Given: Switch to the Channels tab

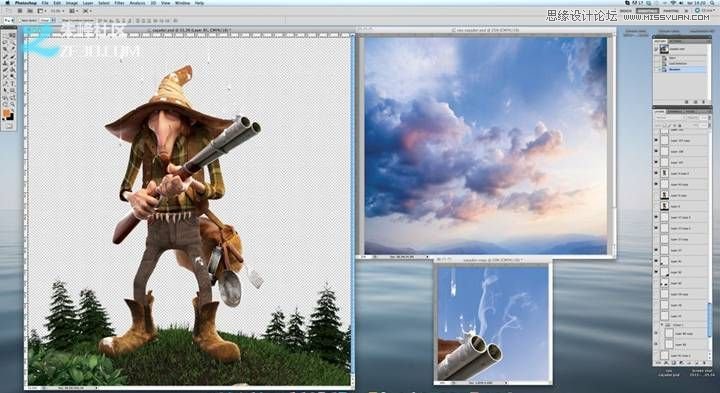Looking at the screenshot, I should pos(675,112).
